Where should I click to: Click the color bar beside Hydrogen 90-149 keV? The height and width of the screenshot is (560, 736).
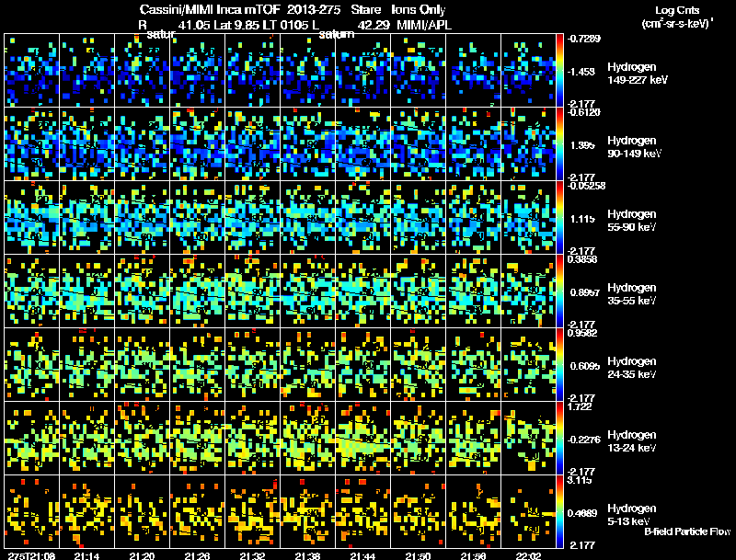tap(559, 144)
